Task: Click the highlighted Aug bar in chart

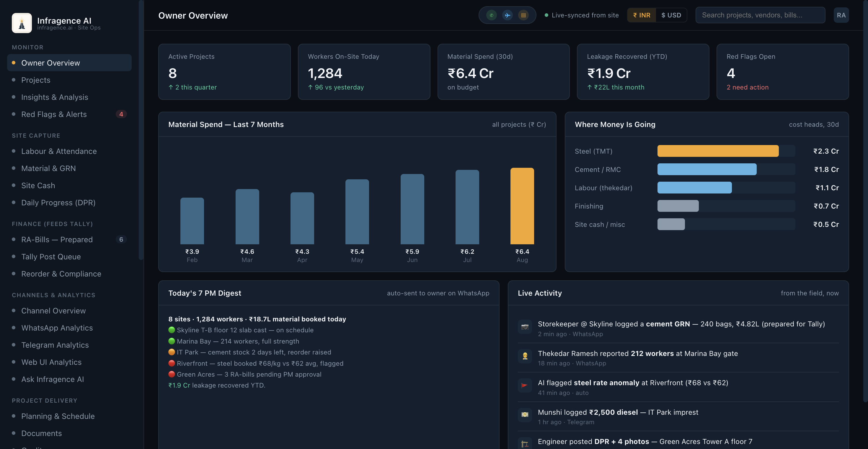Action: [522, 206]
